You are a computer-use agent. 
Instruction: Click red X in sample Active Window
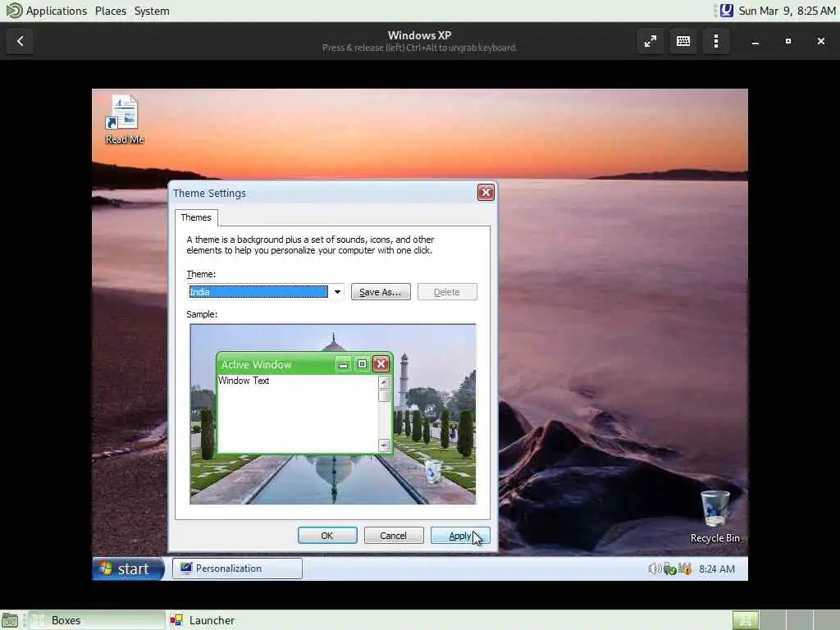pos(381,364)
